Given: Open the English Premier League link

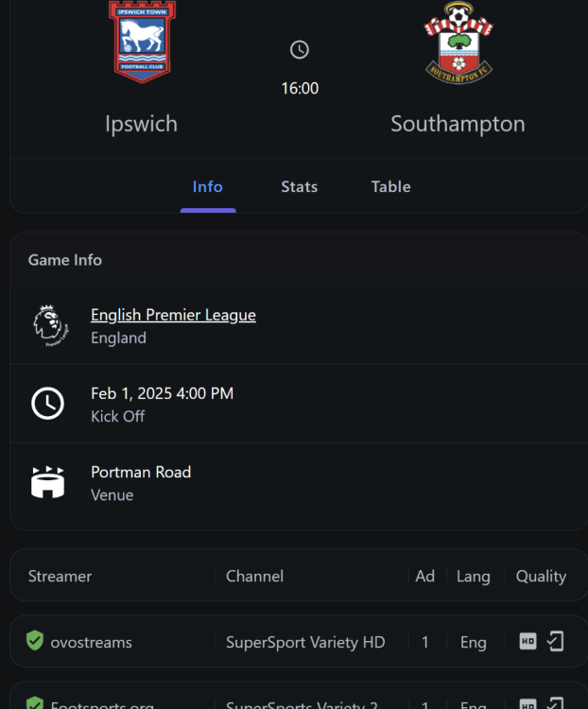Looking at the screenshot, I should click(x=173, y=315).
